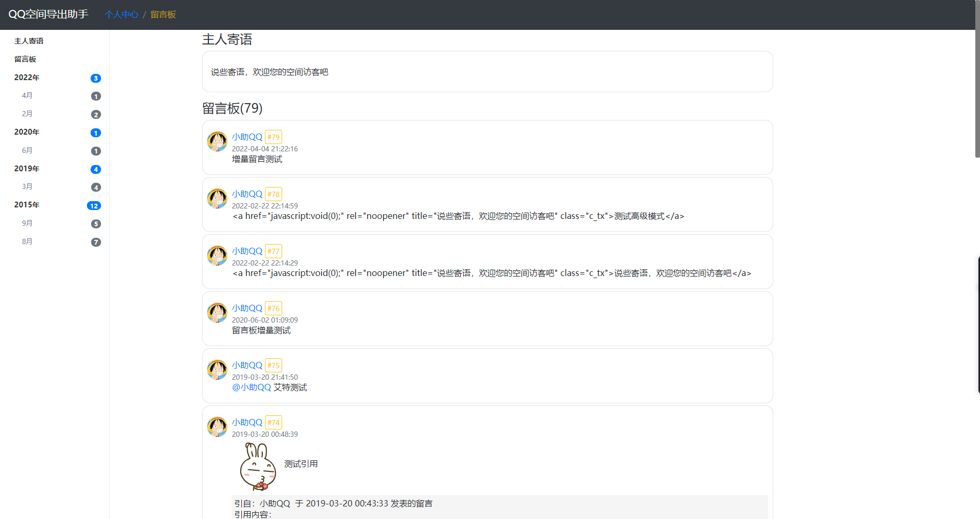Click the #77 floor badge
Image resolution: width=980 pixels, height=519 pixels.
point(273,251)
